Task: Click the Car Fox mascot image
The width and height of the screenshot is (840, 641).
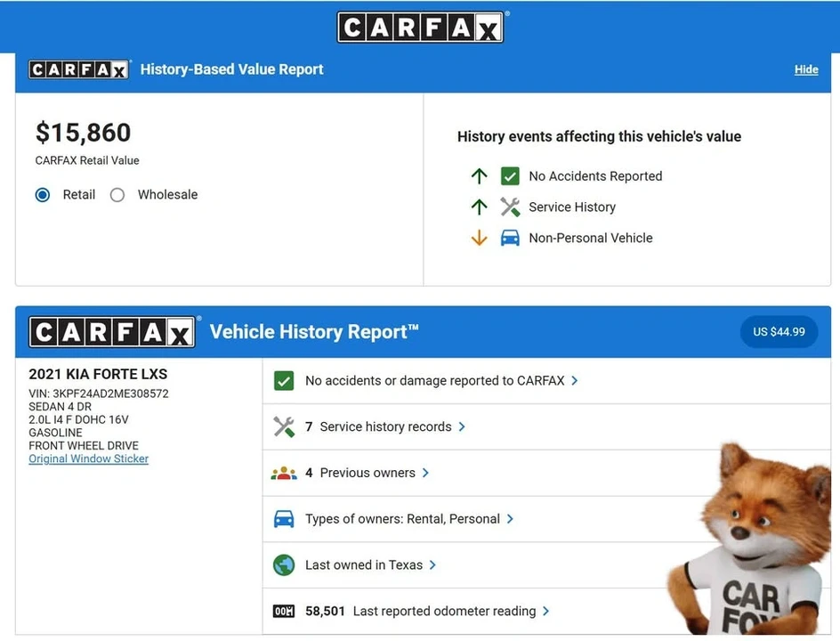Action: (x=751, y=539)
